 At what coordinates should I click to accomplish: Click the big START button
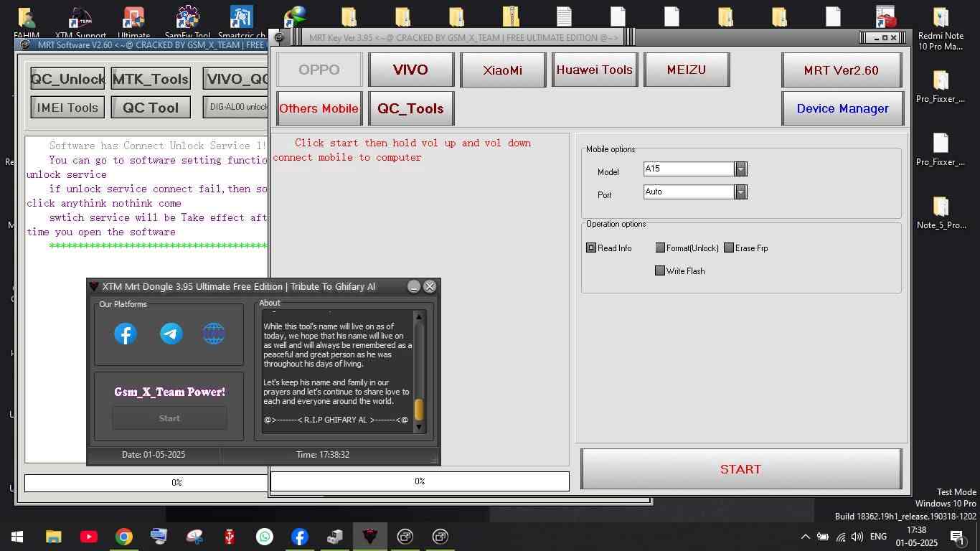[740, 469]
